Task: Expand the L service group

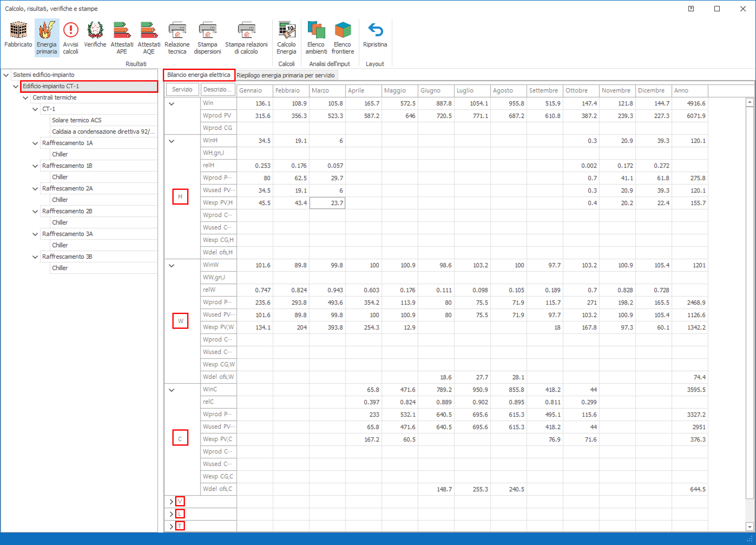Action: tap(171, 514)
